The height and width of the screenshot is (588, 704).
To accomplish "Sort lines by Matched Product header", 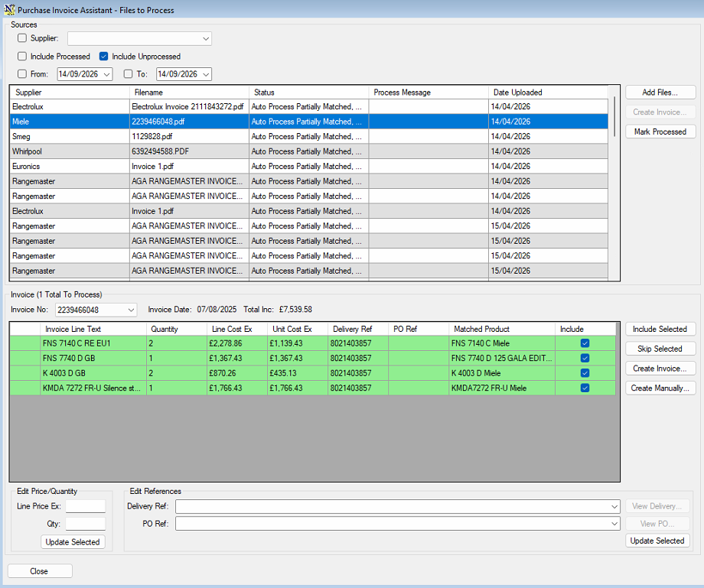I will pyautogui.click(x=501, y=329).
